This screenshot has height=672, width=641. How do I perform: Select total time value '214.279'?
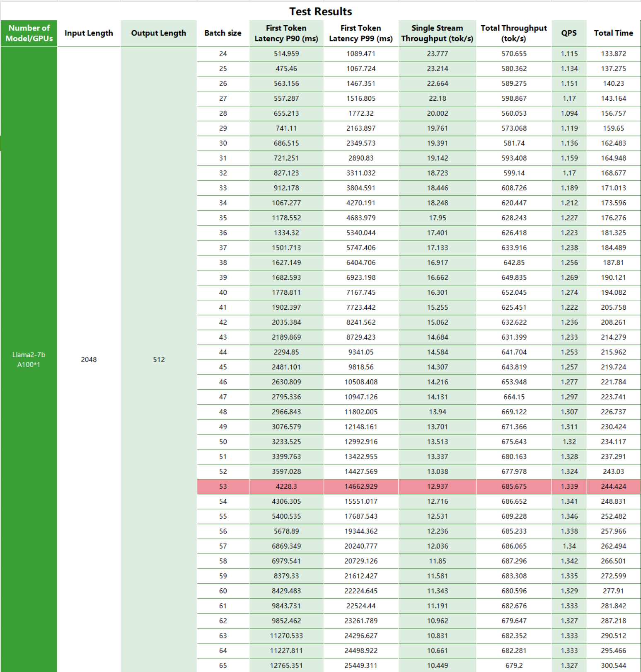[613, 337]
